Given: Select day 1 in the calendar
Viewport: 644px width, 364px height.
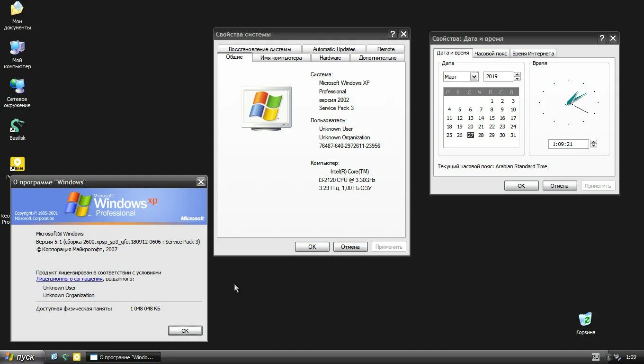Looking at the screenshot, I should pos(492,101).
